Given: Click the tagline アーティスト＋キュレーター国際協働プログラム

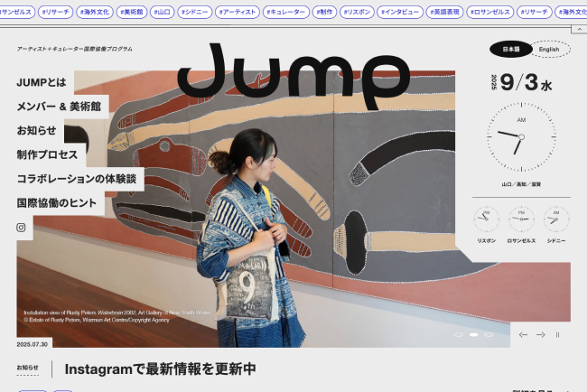Looking at the screenshot, I should [x=74, y=49].
